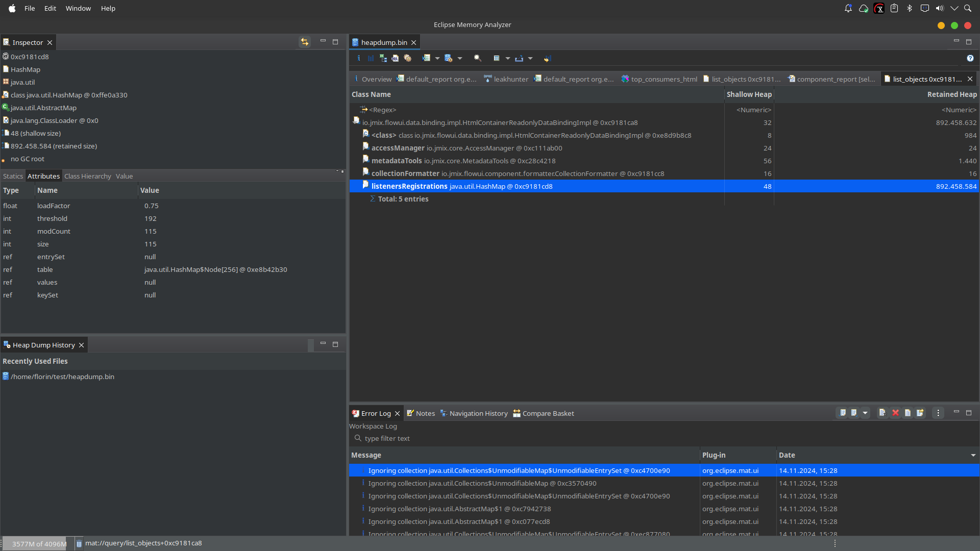Click the Calculate Retained Size icon
This screenshot has width=980, height=551.
click(547, 58)
